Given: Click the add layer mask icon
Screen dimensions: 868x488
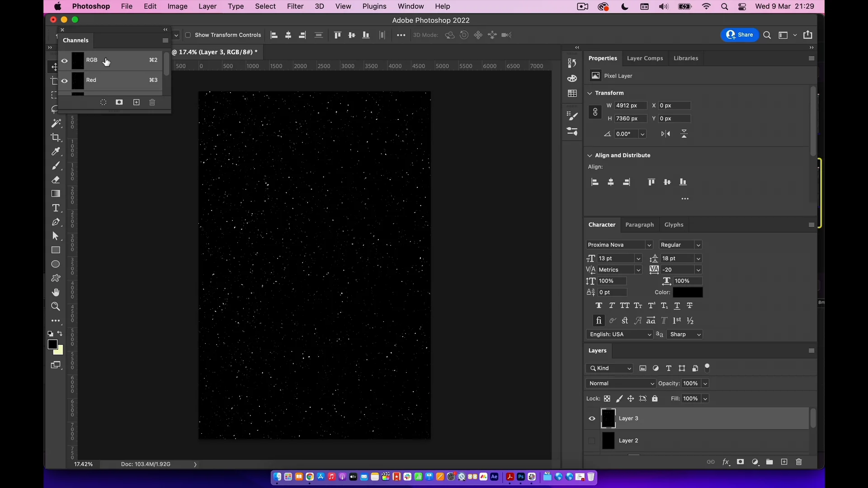Looking at the screenshot, I should point(740,462).
